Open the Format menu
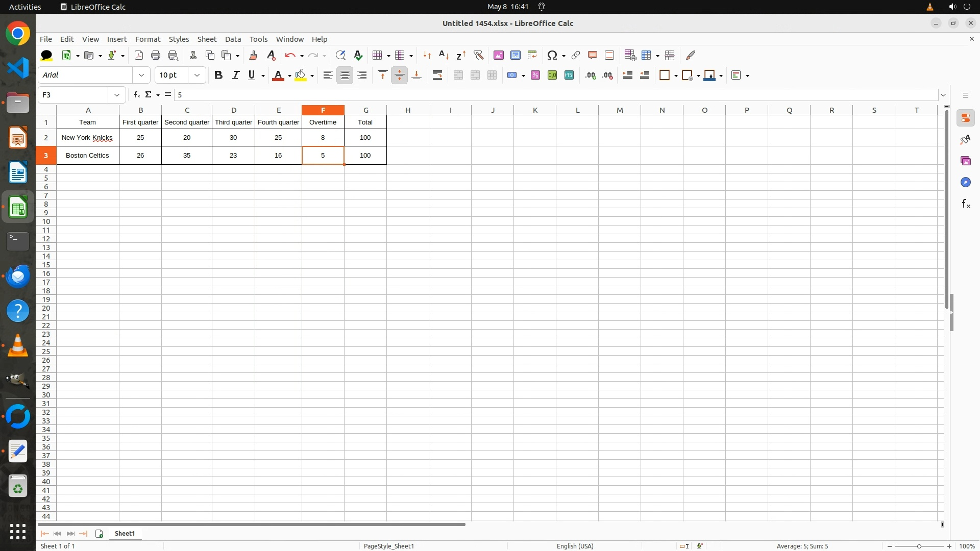This screenshot has width=980, height=551. pyautogui.click(x=148, y=39)
